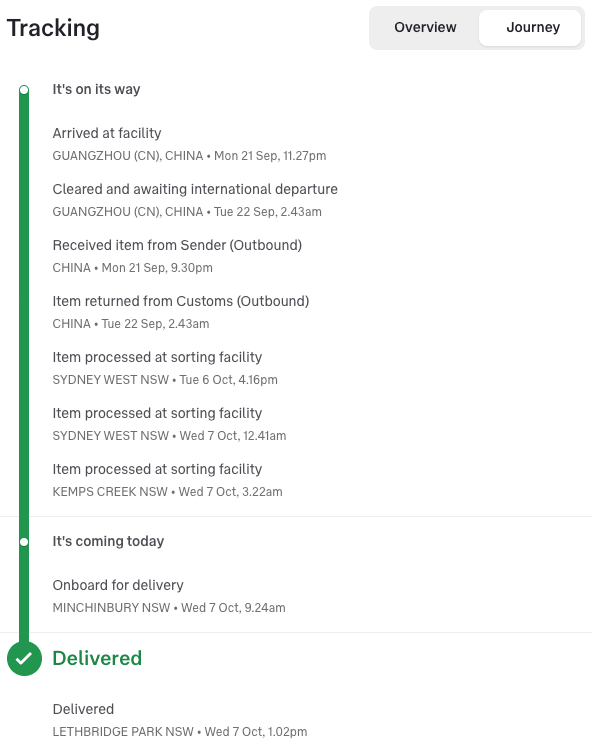Click the green Delivered status heading
This screenshot has width=592, height=750.
[x=97, y=658]
